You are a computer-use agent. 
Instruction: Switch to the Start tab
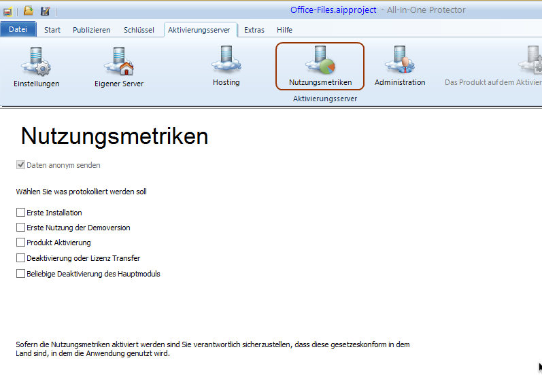(x=52, y=30)
